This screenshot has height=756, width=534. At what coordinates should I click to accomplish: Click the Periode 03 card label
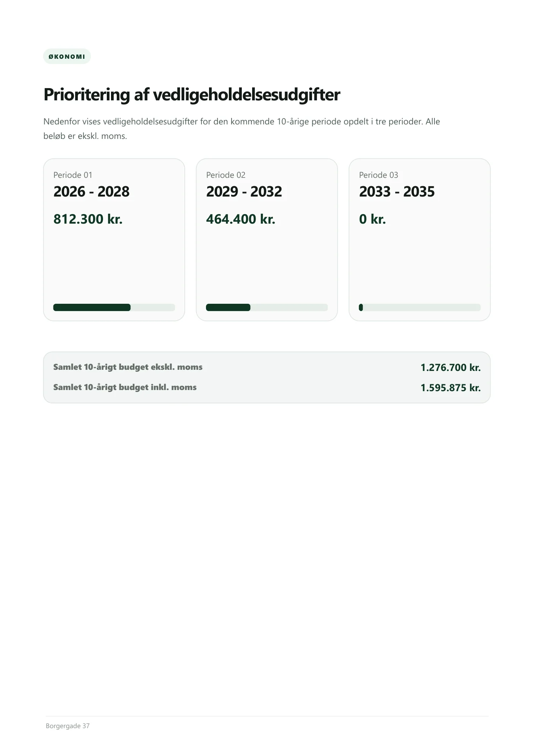pos(378,175)
